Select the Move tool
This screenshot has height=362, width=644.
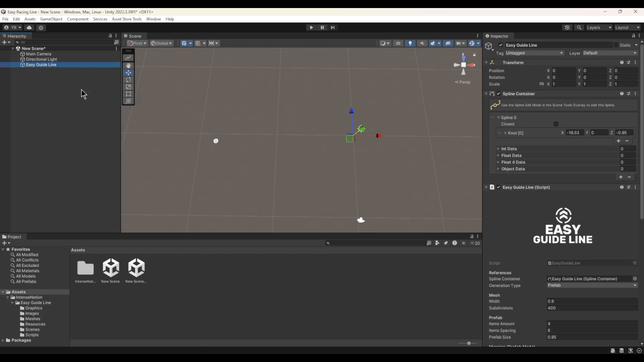coord(128,73)
